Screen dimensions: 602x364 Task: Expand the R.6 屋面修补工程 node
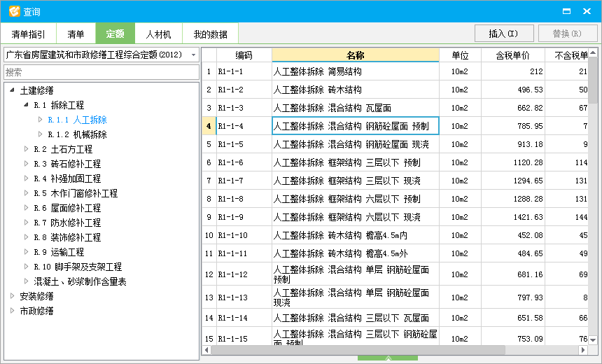click(x=26, y=207)
